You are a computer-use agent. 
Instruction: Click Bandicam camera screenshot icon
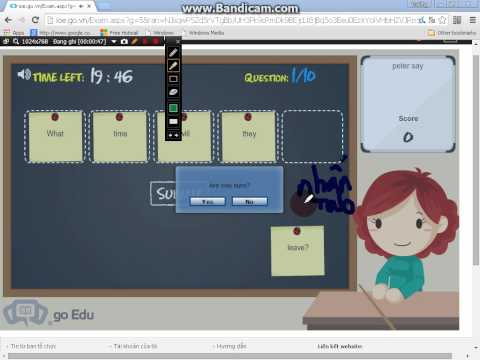124,41
